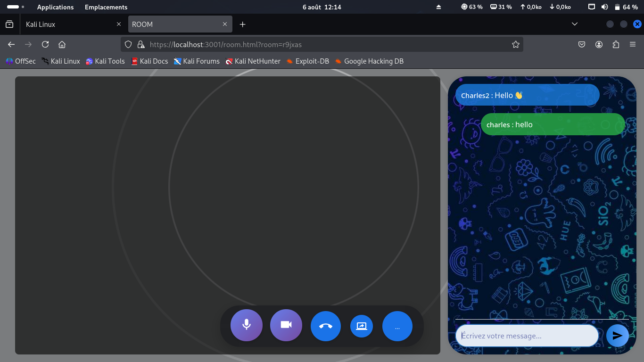Click the tracking protection shield icon
The image size is (644, 362).
point(128,44)
